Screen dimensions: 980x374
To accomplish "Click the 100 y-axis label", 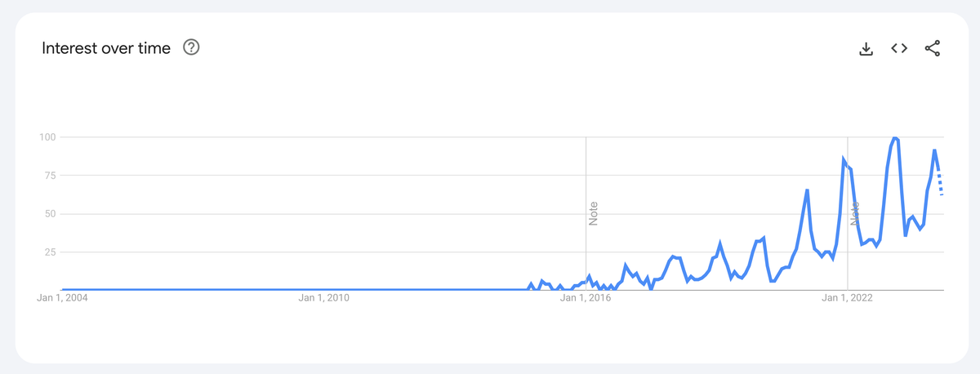I will coord(47,136).
